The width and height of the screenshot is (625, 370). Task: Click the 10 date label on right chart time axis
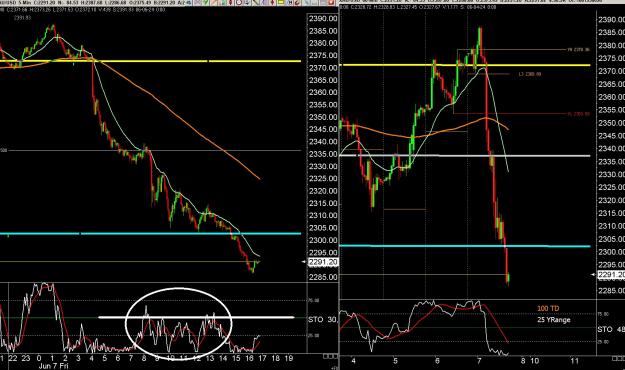tap(535, 361)
